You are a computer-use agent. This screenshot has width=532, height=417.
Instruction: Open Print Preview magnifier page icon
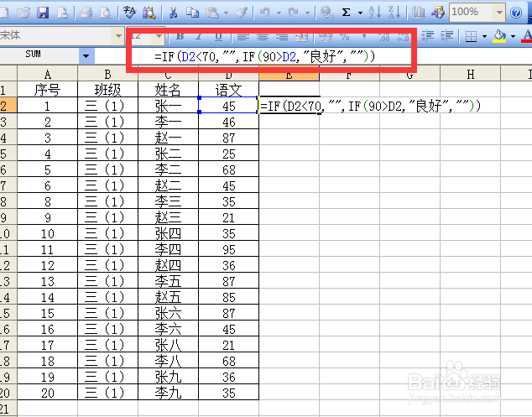[106, 13]
